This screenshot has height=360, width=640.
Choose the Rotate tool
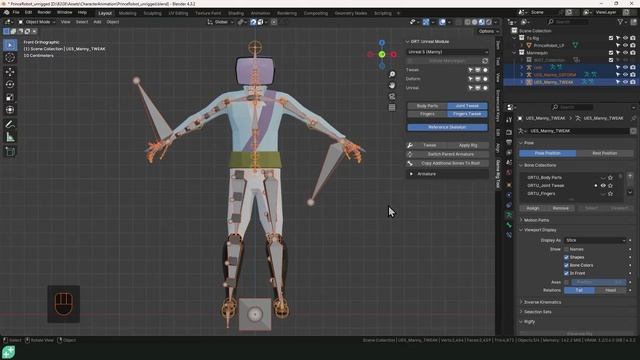coord(10,84)
